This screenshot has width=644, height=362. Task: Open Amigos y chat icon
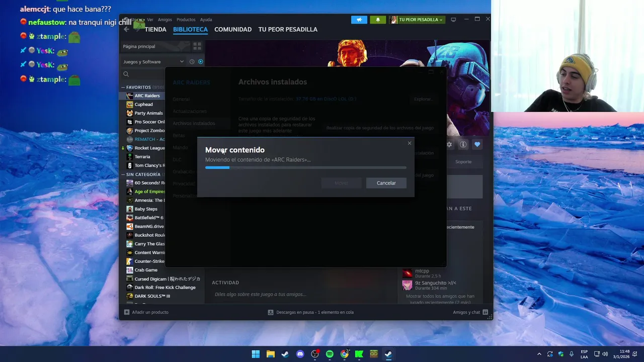[485, 312]
